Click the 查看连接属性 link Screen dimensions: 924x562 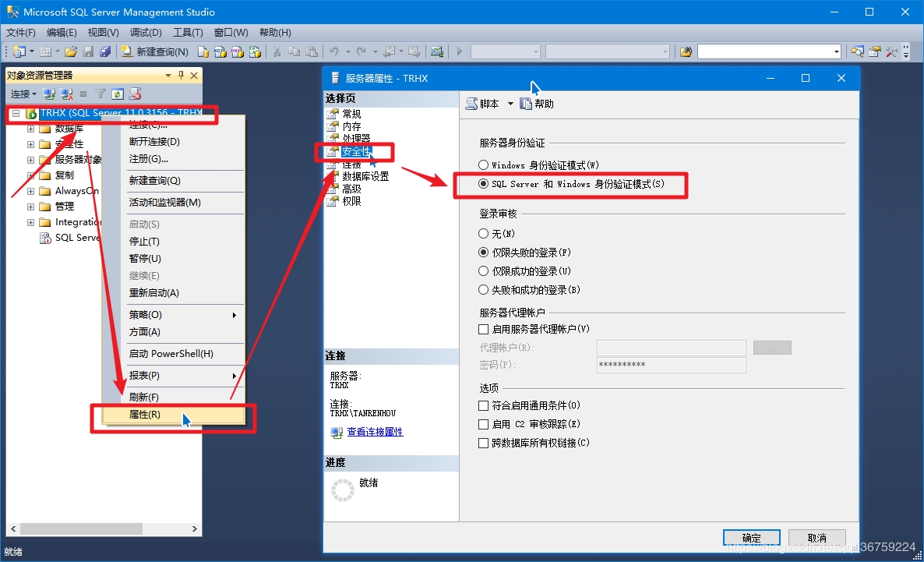point(375,432)
